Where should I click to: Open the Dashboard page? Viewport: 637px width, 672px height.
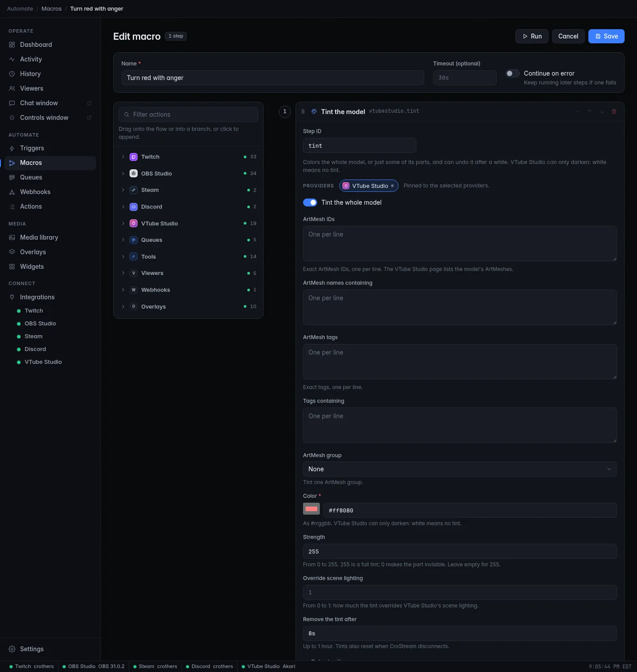click(50, 45)
